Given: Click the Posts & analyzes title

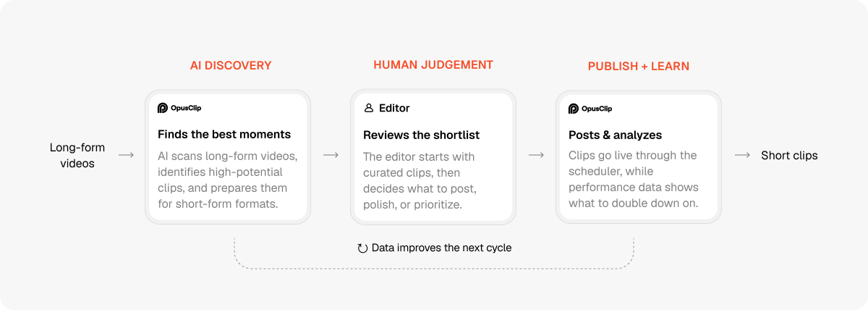Looking at the screenshot, I should 616,135.
